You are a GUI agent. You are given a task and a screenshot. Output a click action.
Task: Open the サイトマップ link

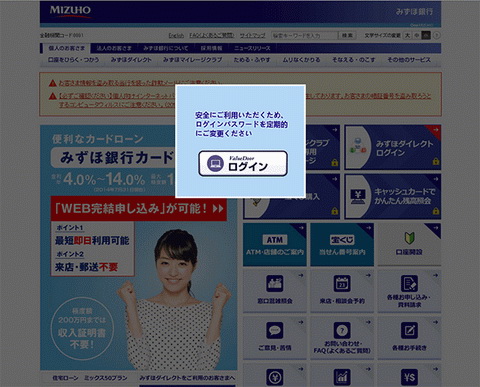coord(252,35)
